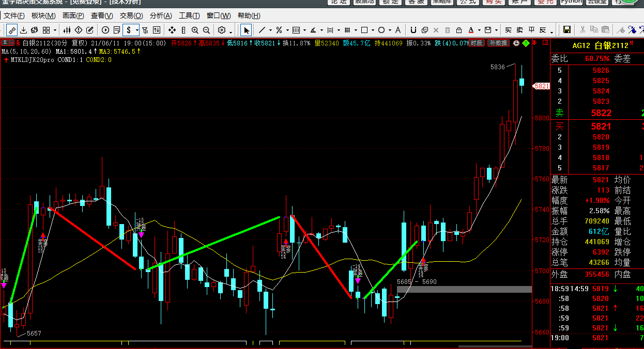Open the 工具(T) menu

[x=190, y=15]
